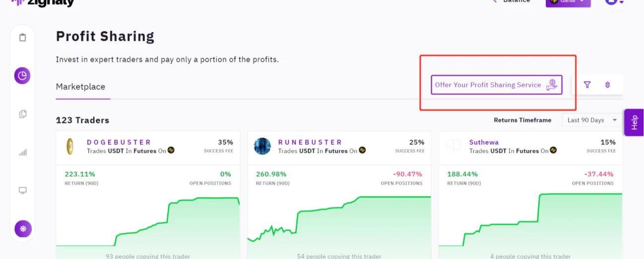The image size is (644, 259).
Task: Open the Suthewa trader link
Action: click(x=484, y=142)
